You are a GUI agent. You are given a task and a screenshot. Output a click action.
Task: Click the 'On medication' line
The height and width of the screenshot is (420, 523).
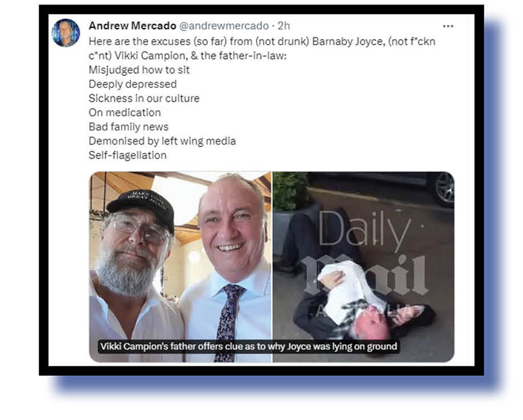tap(125, 113)
